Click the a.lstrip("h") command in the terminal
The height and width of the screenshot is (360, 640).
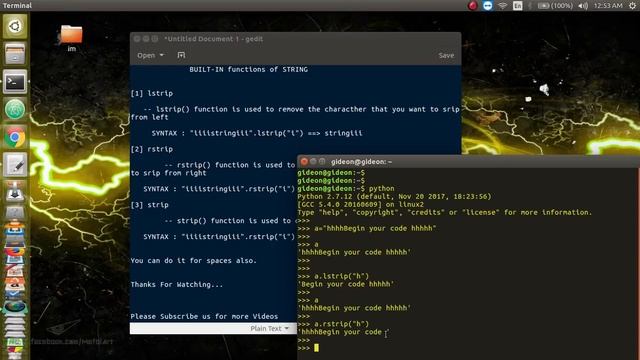341,276
